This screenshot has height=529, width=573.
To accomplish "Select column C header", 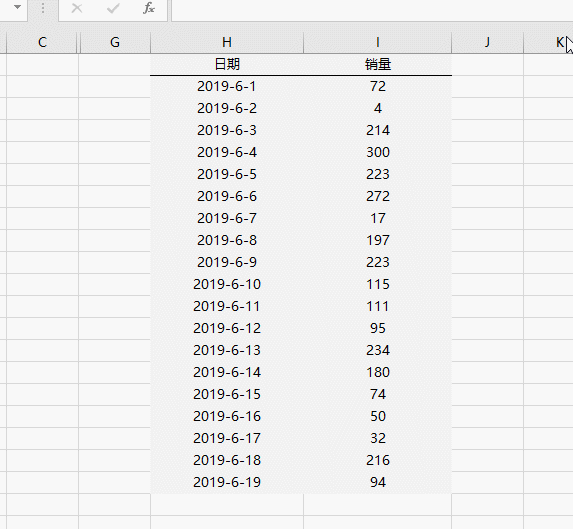I will 42,42.
